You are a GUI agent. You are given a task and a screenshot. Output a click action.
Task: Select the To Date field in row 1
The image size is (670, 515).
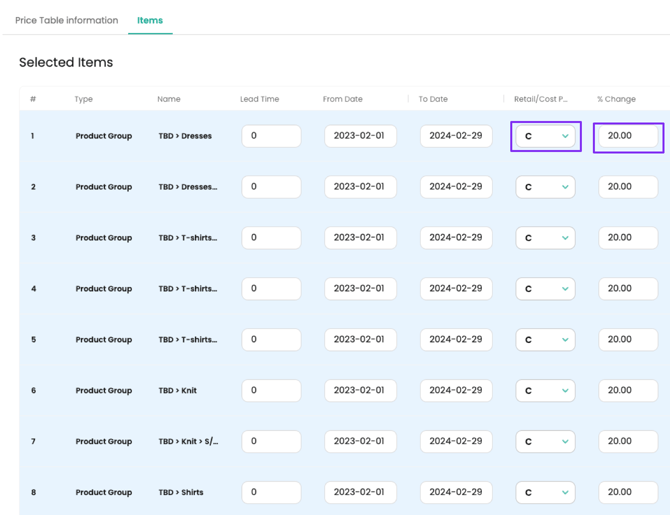[x=456, y=136]
